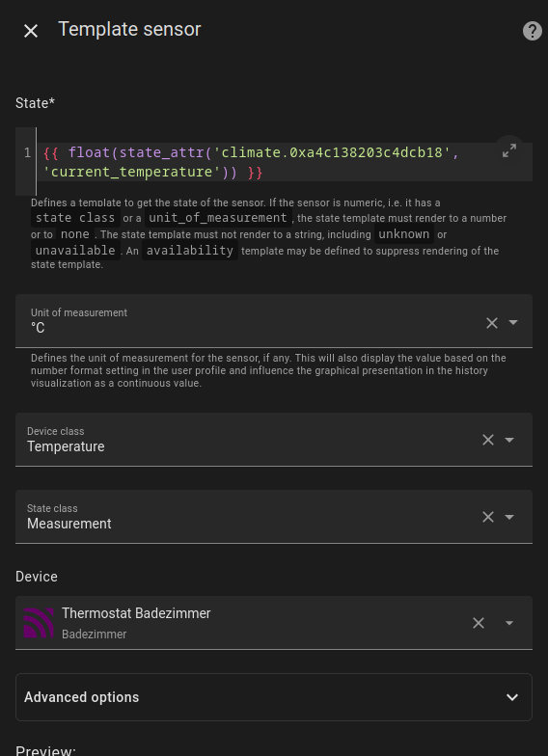Viewport: 548px width, 756px height.
Task: Open the State class dropdown arrow
Action: coord(509,517)
